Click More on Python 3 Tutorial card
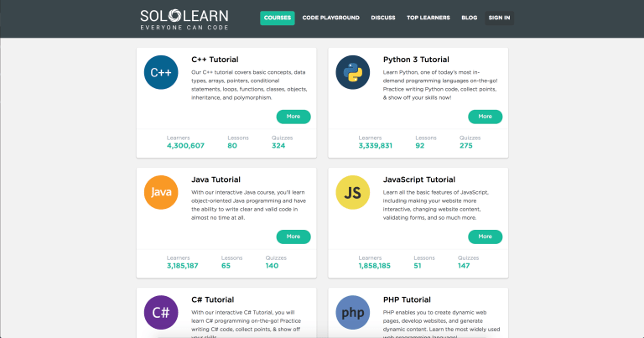 coord(485,117)
